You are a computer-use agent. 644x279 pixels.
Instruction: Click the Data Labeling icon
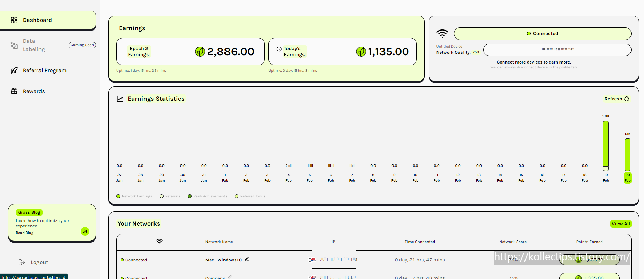14,45
